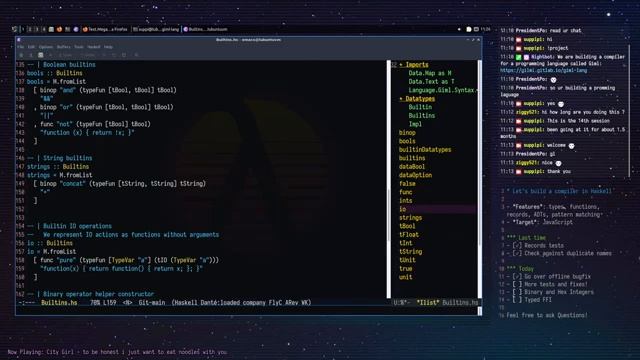Click the panel clock showing 11:24
640x360 pixels.
(x=485, y=29)
